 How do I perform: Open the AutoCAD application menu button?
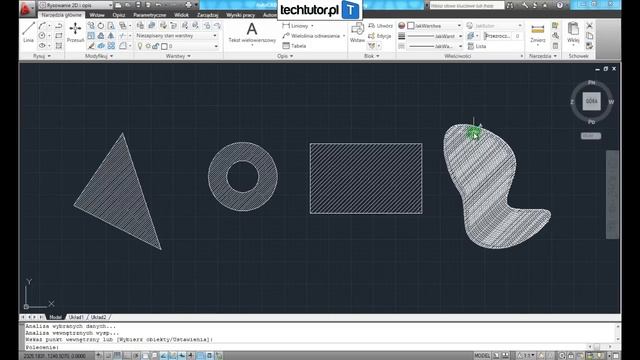point(27,9)
